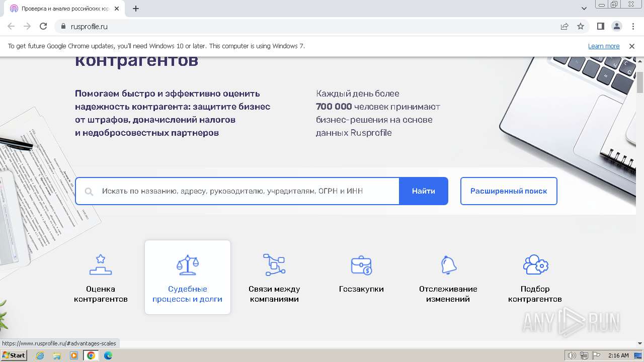Open Windows Explorer folder in taskbar

(x=57, y=355)
